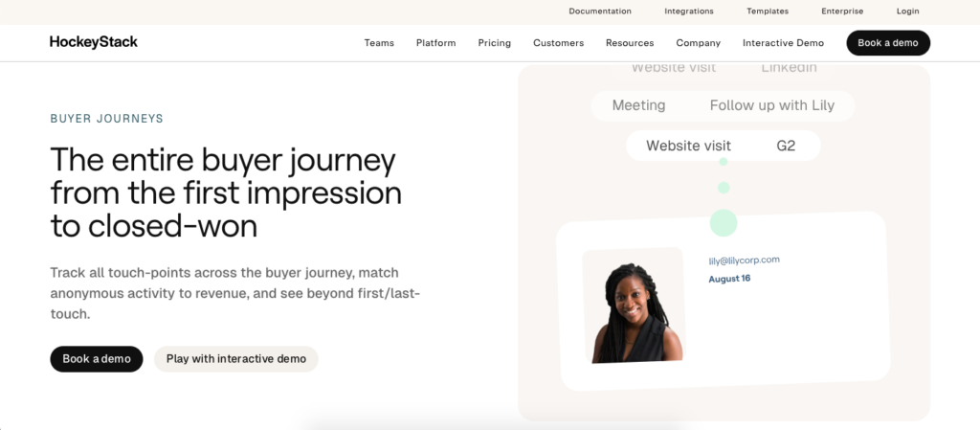980x430 pixels.
Task: Open the Documentation link
Action: (600, 11)
